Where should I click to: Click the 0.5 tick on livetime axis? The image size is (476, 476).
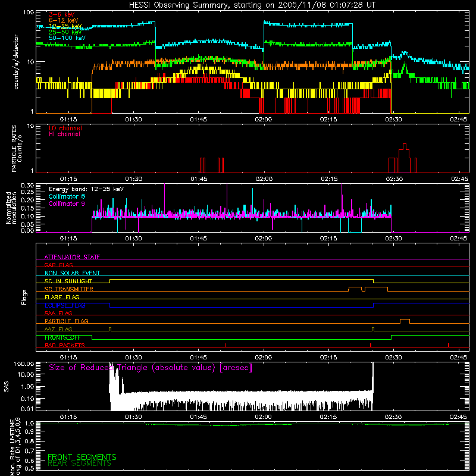pos(29,468)
